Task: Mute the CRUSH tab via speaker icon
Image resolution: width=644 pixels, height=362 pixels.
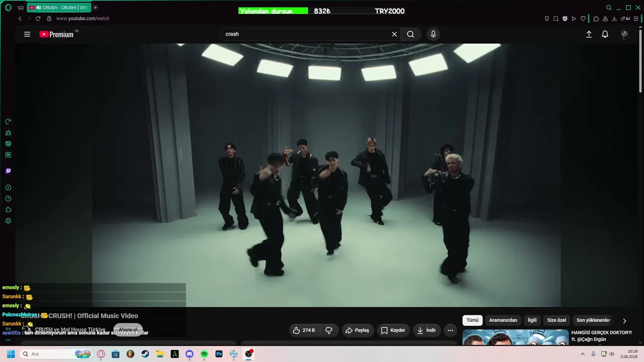Action: pyautogui.click(x=39, y=8)
